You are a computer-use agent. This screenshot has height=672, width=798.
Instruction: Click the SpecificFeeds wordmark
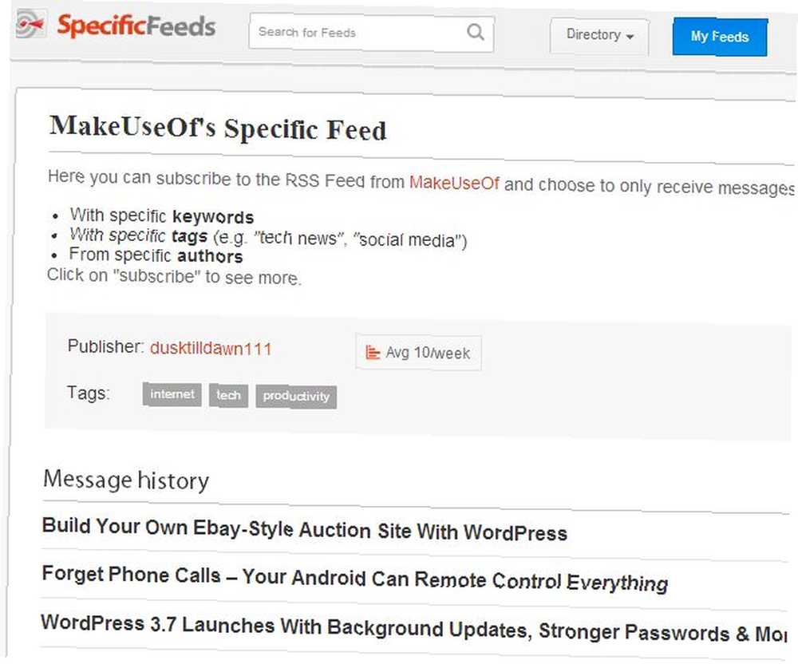click(x=136, y=26)
